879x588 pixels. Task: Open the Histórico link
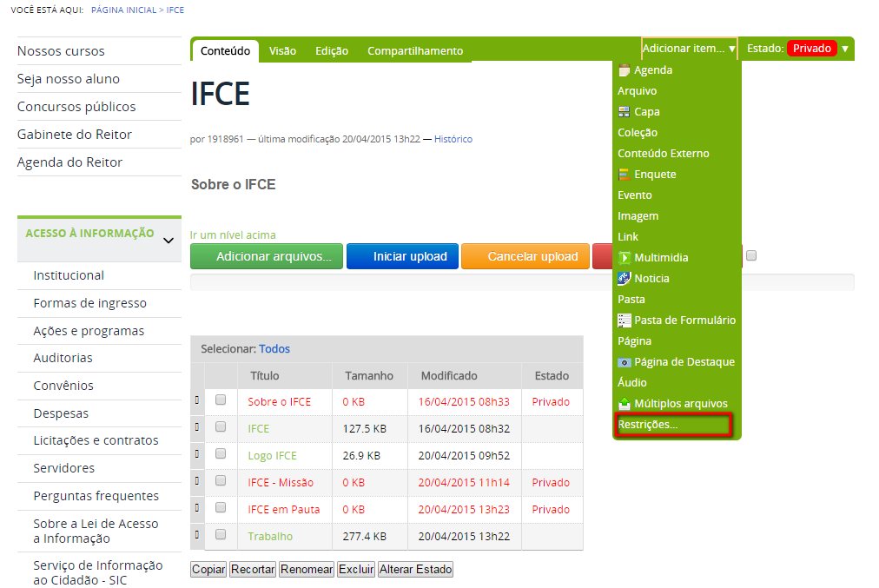(453, 139)
